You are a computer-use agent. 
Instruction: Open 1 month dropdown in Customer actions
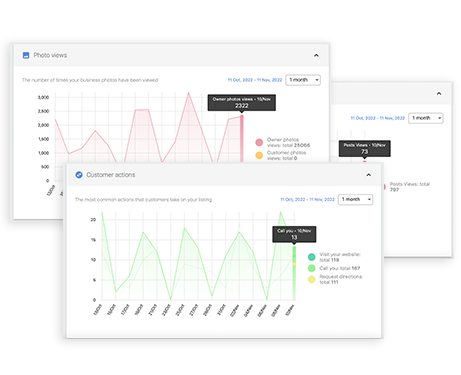355,199
